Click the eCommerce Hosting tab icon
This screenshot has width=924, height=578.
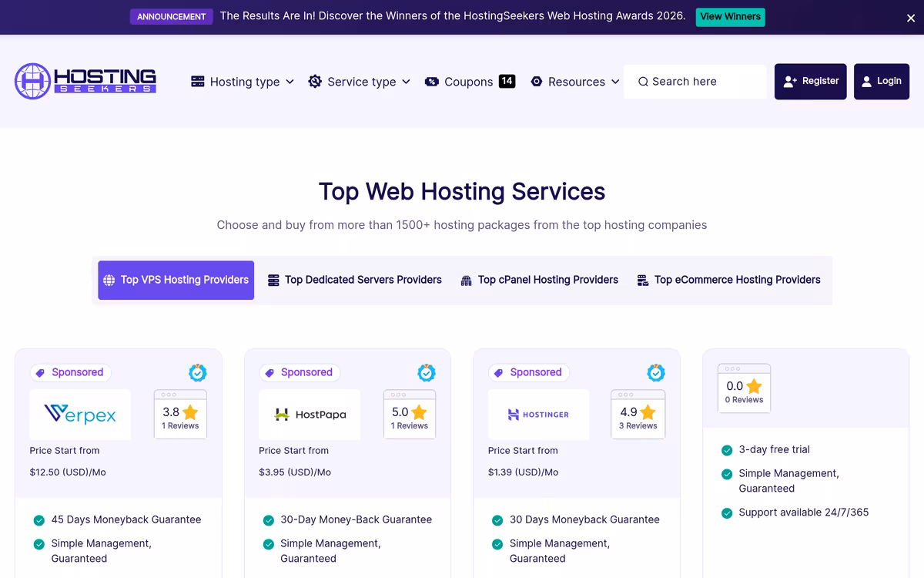[643, 281]
